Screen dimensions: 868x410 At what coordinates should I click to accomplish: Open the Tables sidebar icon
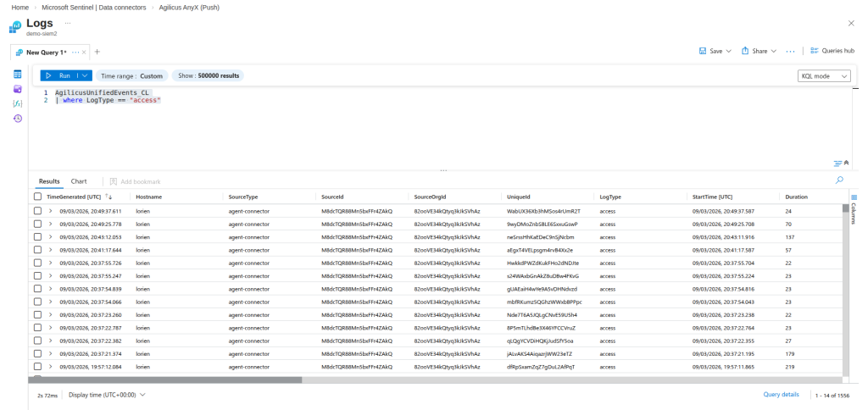coord(18,75)
